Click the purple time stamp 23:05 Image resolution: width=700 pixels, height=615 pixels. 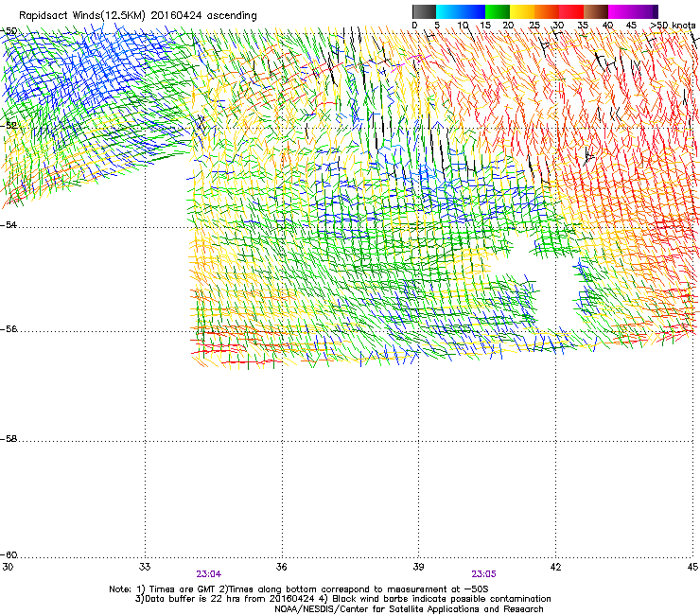pyautogui.click(x=483, y=574)
